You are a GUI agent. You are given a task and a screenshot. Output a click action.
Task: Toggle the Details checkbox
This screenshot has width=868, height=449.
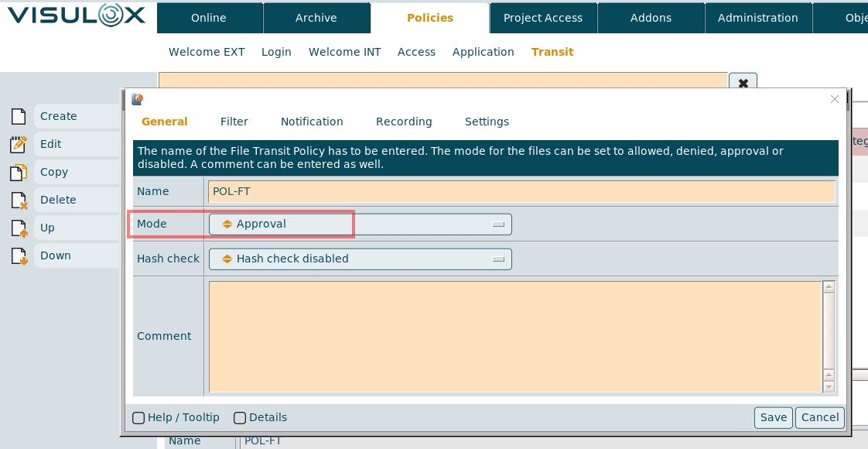pyautogui.click(x=240, y=418)
